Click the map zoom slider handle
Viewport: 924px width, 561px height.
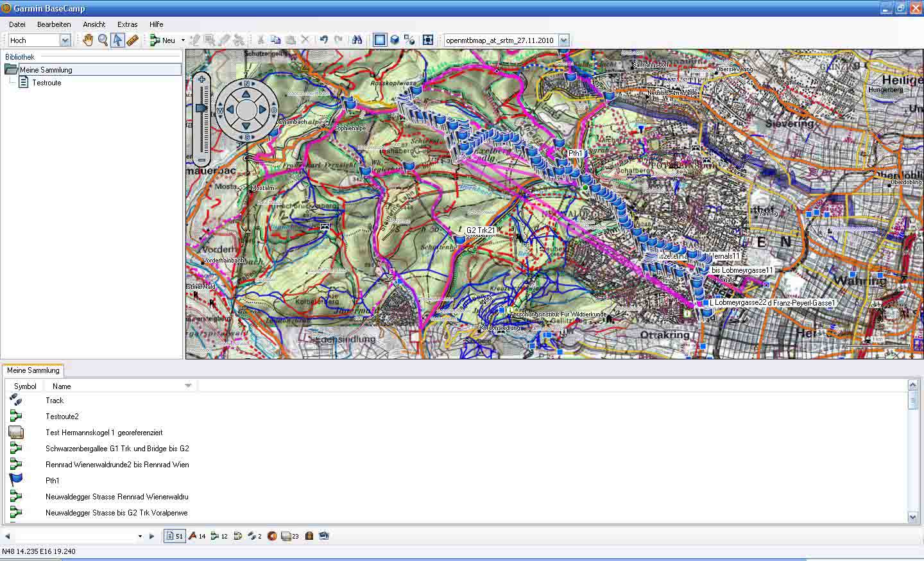[x=201, y=108]
